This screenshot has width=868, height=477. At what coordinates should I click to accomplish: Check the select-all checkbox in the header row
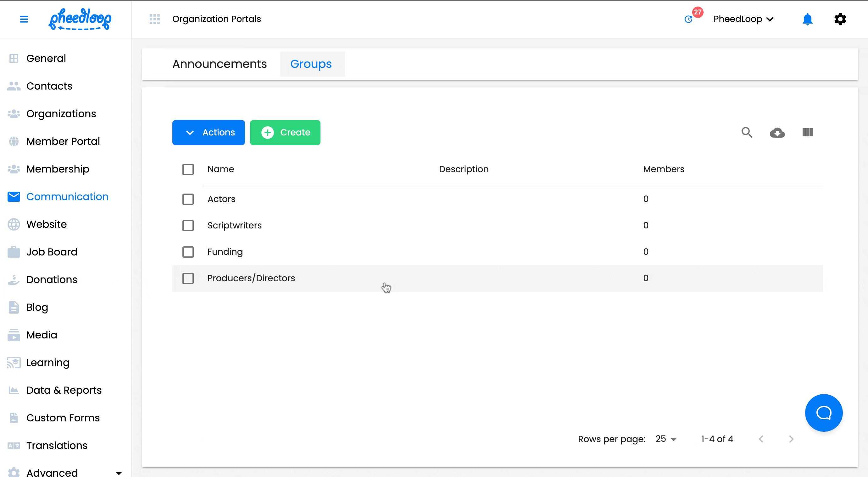tap(188, 169)
